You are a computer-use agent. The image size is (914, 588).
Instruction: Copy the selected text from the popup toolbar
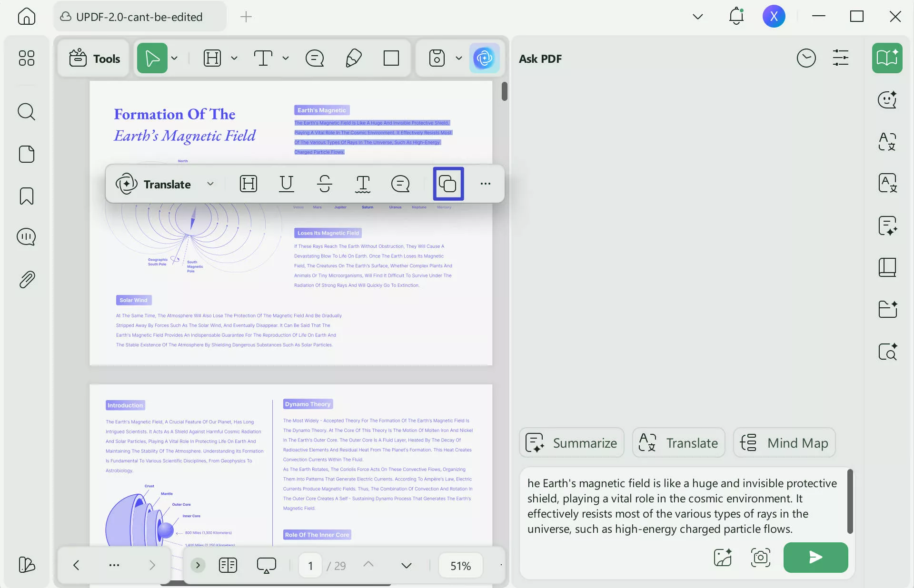pos(447,184)
